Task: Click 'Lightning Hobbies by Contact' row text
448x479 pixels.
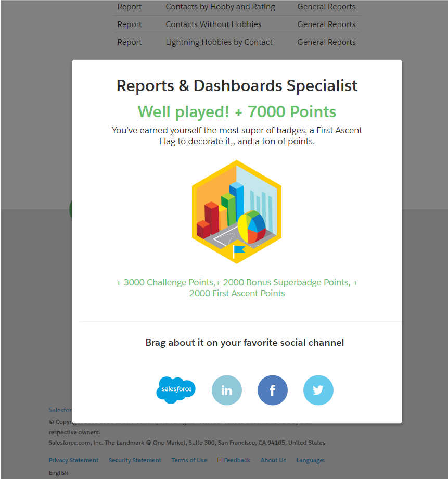Action: [x=219, y=42]
